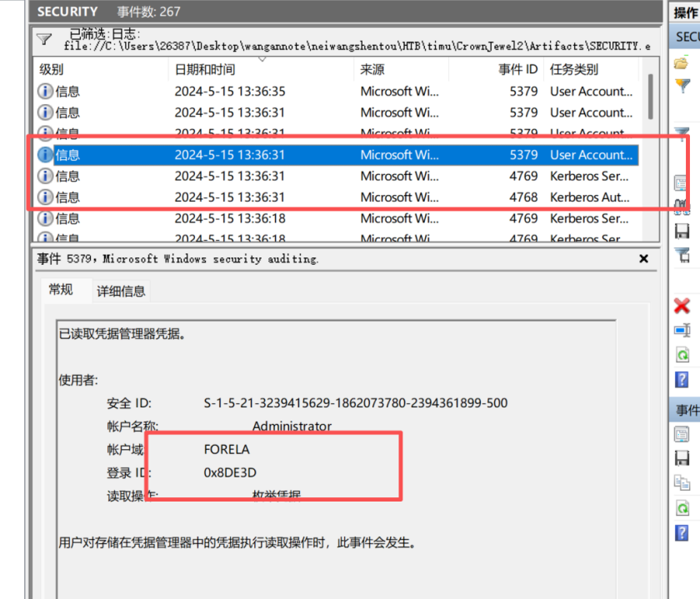Image resolution: width=700 pixels, height=599 pixels.
Task: Click the 使用者 label in event details
Action: click(78, 380)
